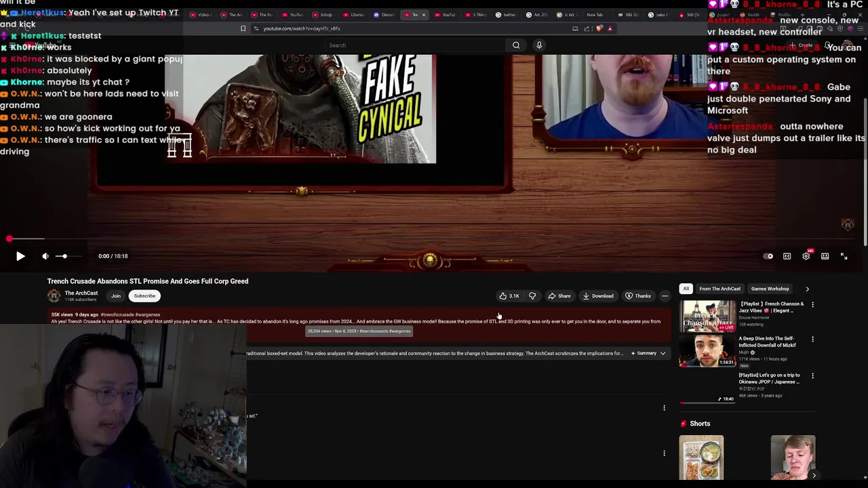Switch to the Discord browser tab
The width and height of the screenshot is (868, 488).
[x=384, y=14]
